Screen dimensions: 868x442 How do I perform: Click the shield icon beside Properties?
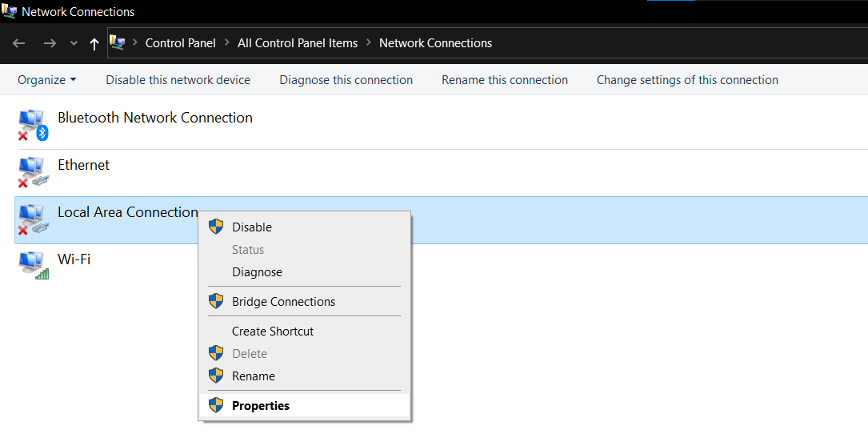216,405
